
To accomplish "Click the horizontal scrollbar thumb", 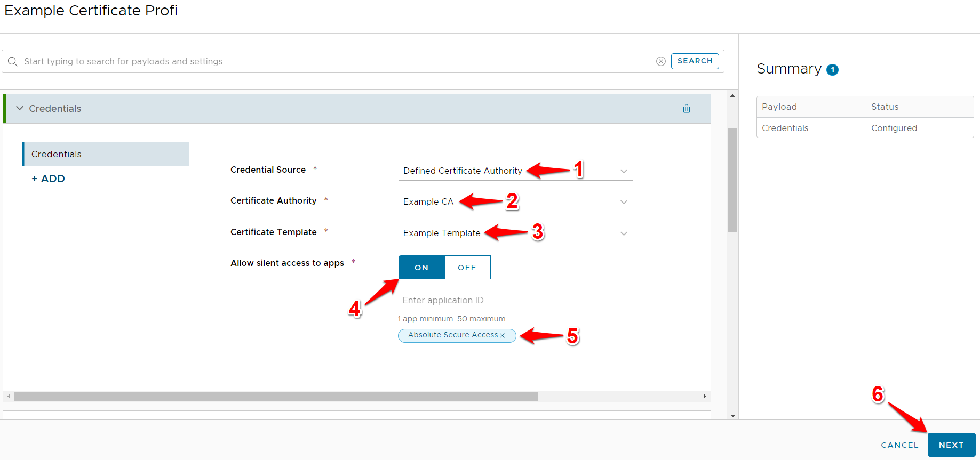I will click(x=276, y=397).
